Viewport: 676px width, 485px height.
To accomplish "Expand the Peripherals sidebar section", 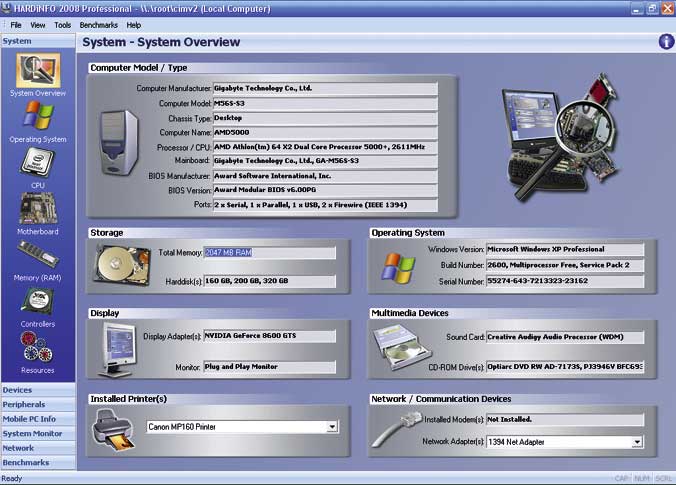I will coord(38,404).
